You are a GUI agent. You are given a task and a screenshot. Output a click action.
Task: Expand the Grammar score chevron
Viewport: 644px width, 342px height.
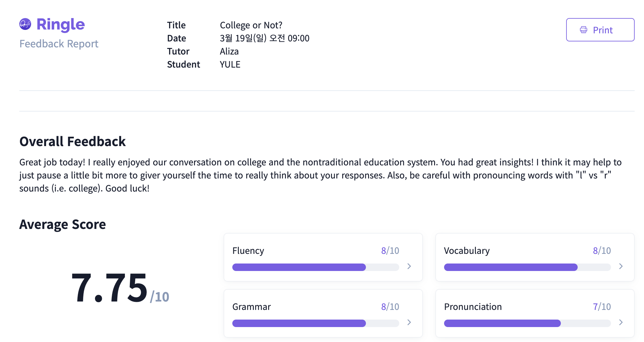click(x=409, y=322)
